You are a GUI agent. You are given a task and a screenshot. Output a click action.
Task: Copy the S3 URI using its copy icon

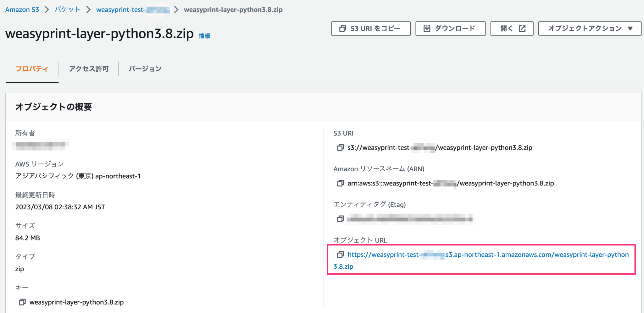click(340, 148)
